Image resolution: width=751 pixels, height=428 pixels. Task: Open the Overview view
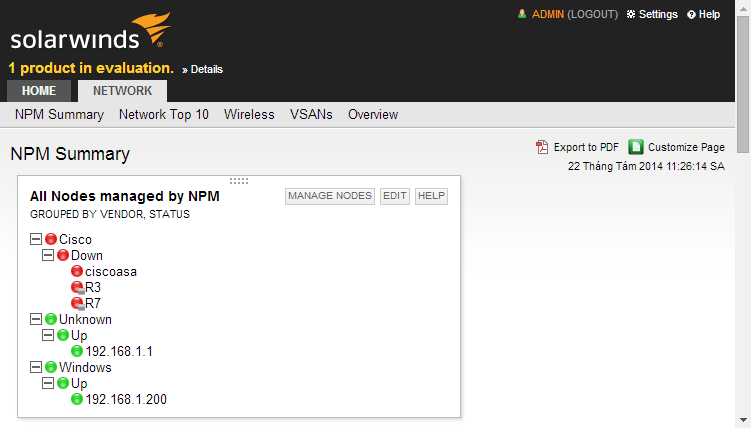(x=373, y=114)
